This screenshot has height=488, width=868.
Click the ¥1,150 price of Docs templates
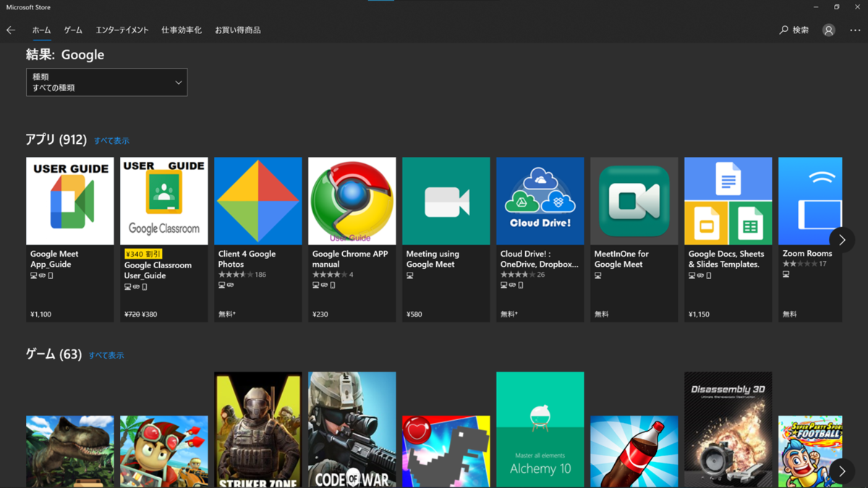click(x=699, y=314)
